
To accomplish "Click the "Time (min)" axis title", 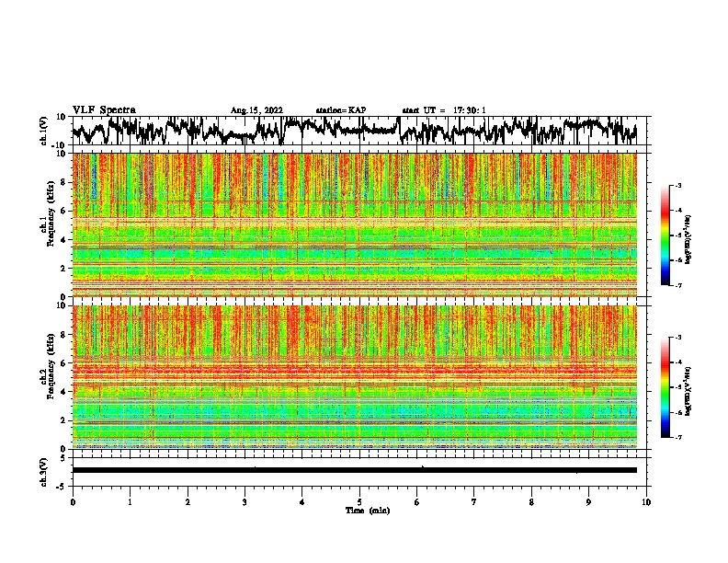I will [368, 511].
